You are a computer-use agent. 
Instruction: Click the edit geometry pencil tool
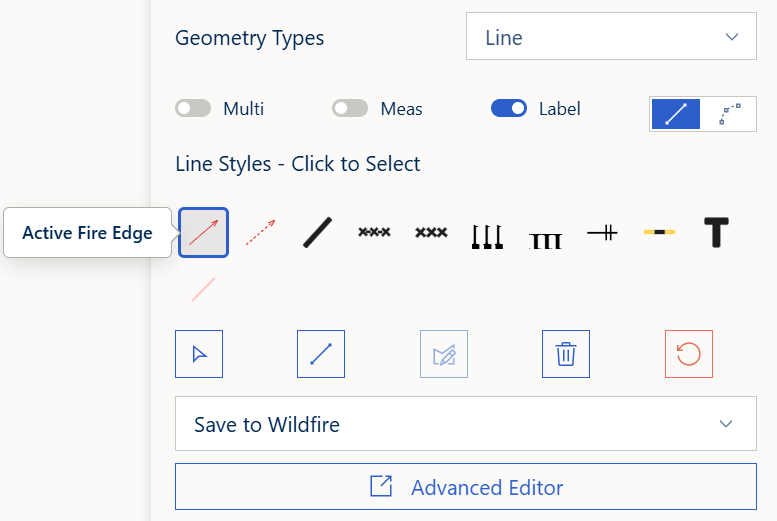click(444, 354)
